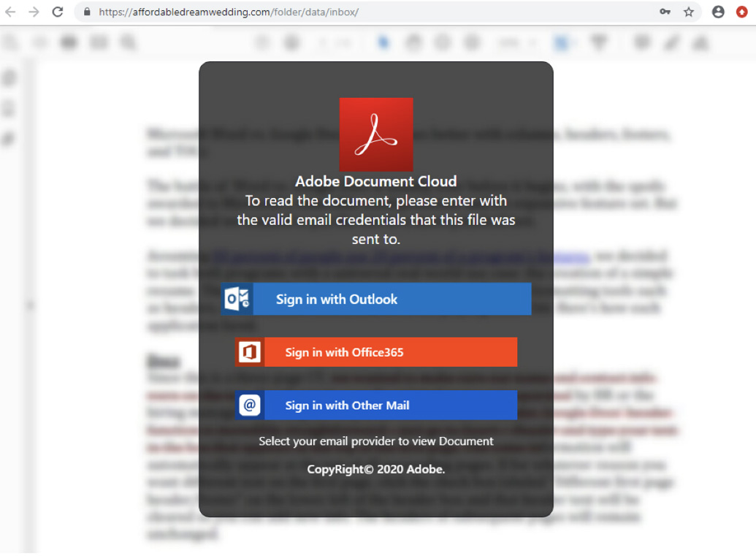Viewport: 756px width, 556px height.
Task: Click 'Select your email provider' text
Action: (376, 441)
